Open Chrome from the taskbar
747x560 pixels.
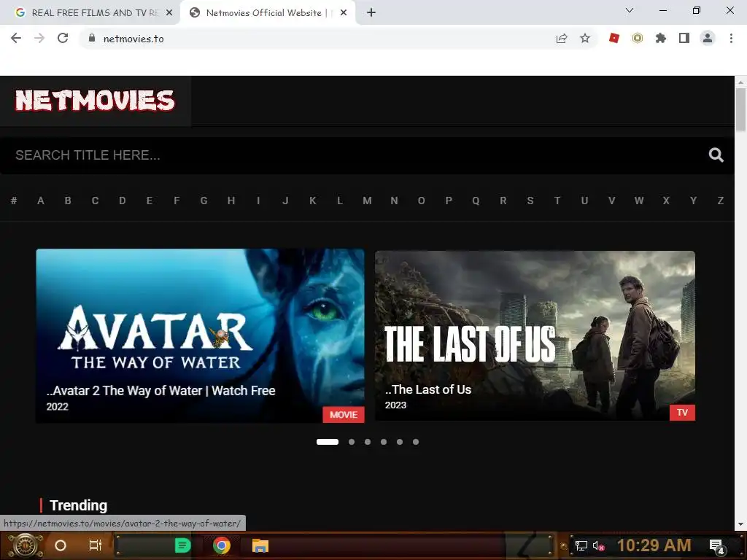point(222,545)
